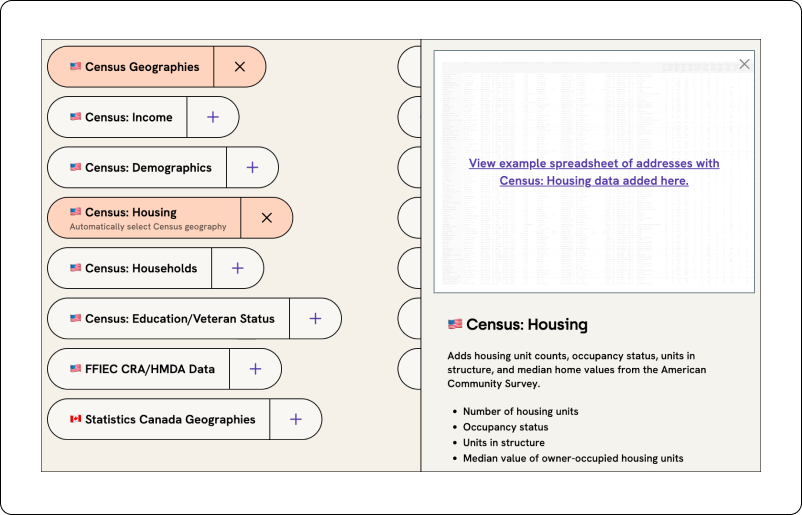Add Census: Demographics with plus icon
The width and height of the screenshot is (802, 515).
click(x=252, y=167)
